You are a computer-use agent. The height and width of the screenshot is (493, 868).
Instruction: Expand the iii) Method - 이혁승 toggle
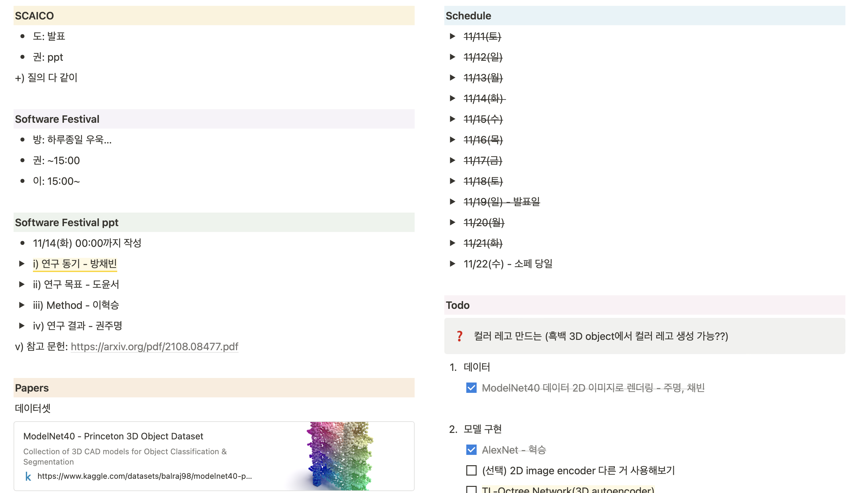[22, 305]
